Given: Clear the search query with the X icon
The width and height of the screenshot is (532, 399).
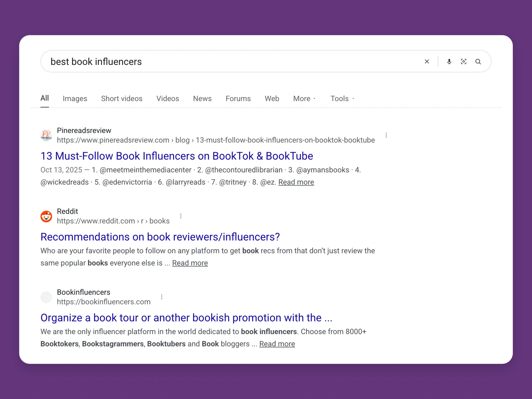Looking at the screenshot, I should (x=427, y=62).
